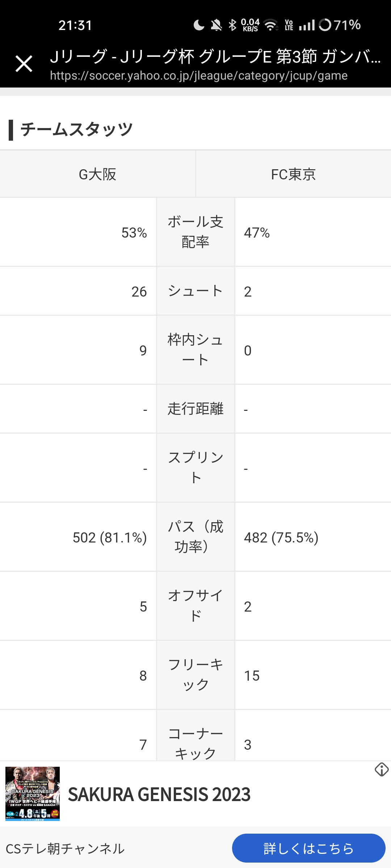This screenshot has width=391, height=868.
Task: Tap the Wi-Fi status icon
Action: coord(271,25)
